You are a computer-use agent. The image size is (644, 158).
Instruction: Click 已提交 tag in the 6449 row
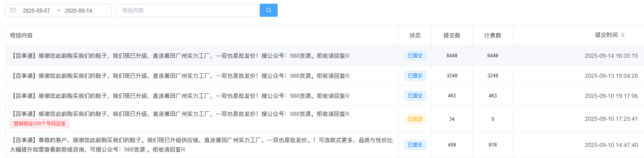(415, 56)
